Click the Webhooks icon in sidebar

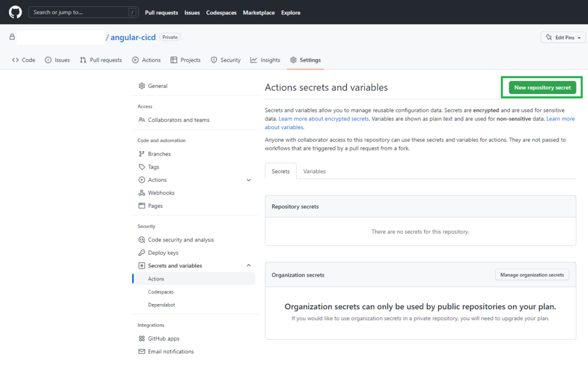142,193
